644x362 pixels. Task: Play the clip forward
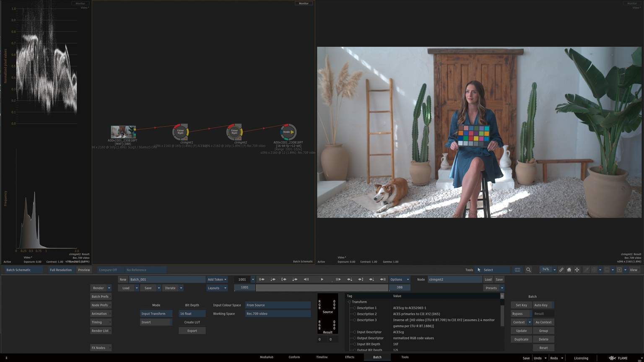tap(322, 279)
